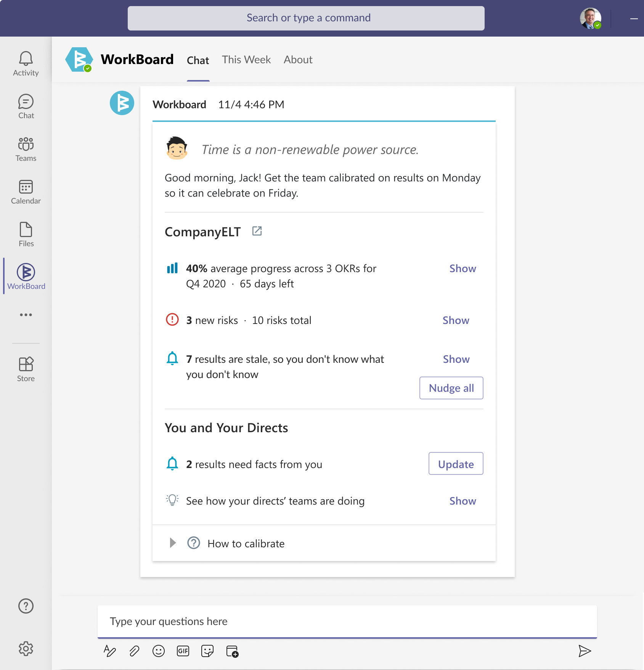Open Settings gear icon

tap(26, 649)
